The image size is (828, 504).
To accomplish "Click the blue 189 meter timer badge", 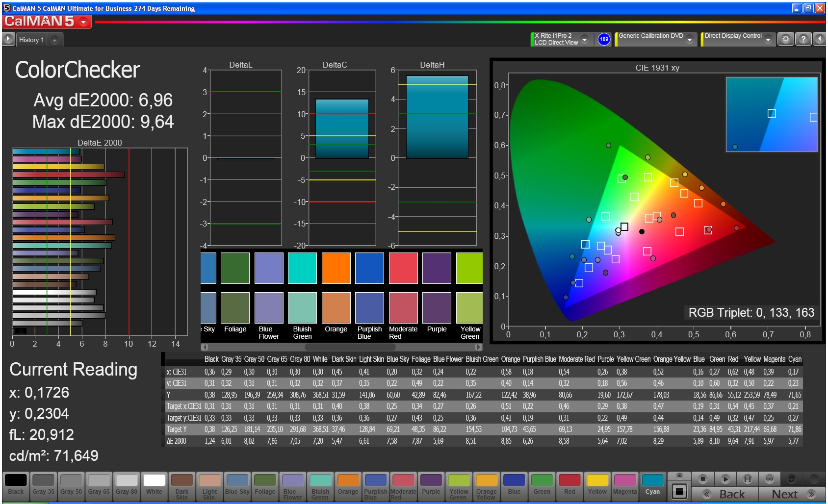I will click(604, 39).
